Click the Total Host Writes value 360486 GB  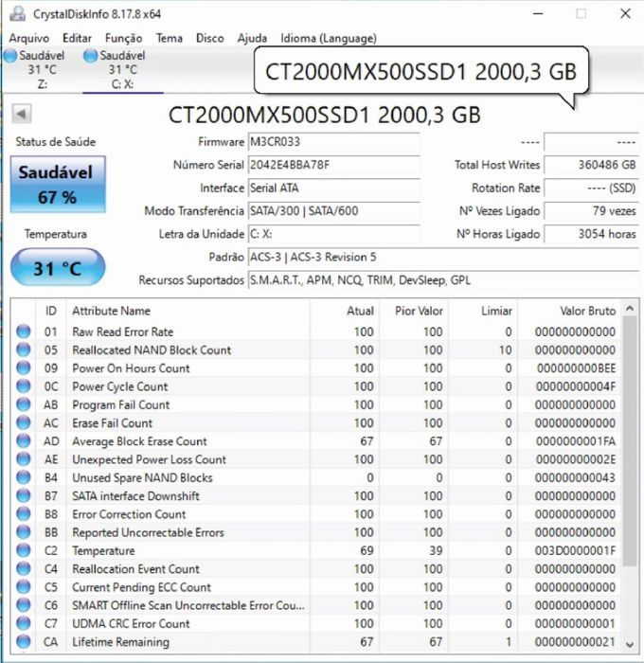point(592,165)
